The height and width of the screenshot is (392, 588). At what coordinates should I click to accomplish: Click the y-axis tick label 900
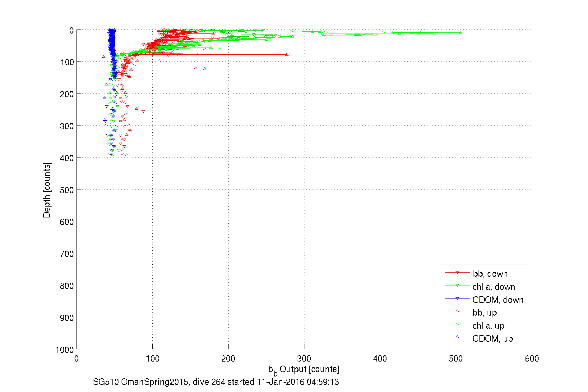click(67, 318)
